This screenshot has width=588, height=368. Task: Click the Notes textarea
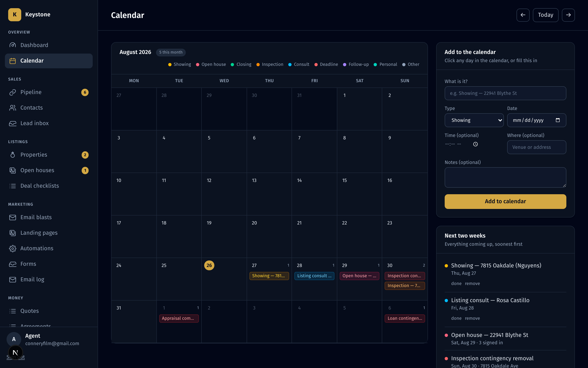[505, 177]
